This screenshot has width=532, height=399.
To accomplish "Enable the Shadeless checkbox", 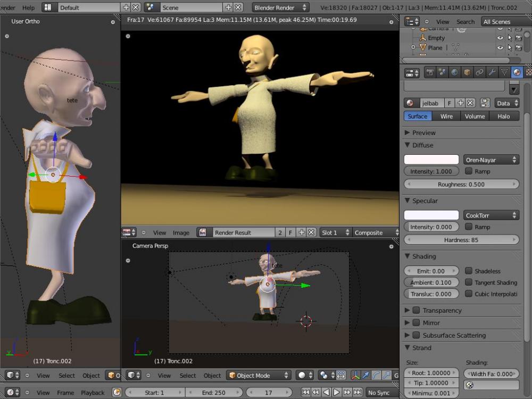I will click(x=469, y=271).
